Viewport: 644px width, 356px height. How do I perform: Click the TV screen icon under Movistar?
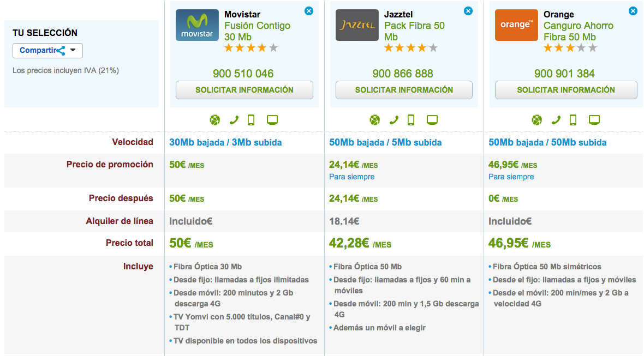pos(272,120)
